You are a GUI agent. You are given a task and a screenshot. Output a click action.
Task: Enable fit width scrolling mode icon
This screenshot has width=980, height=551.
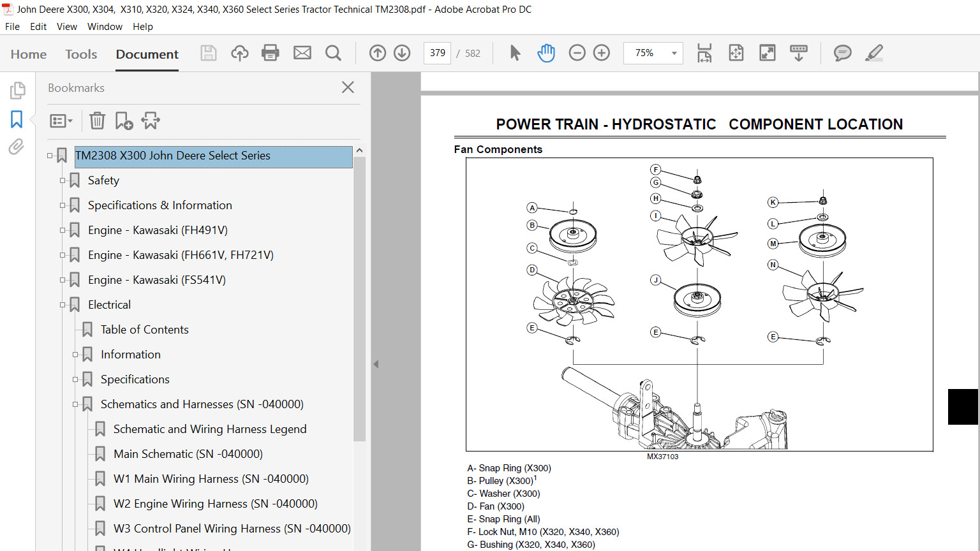tap(704, 53)
